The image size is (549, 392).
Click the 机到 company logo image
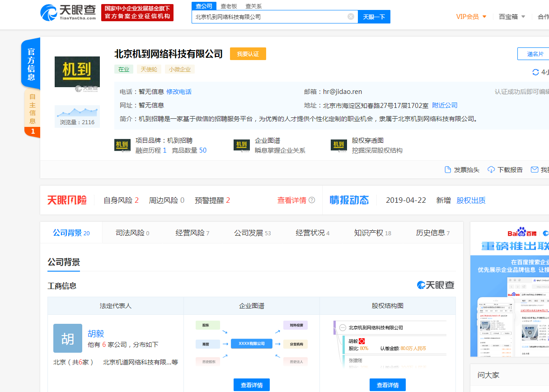[77, 72]
